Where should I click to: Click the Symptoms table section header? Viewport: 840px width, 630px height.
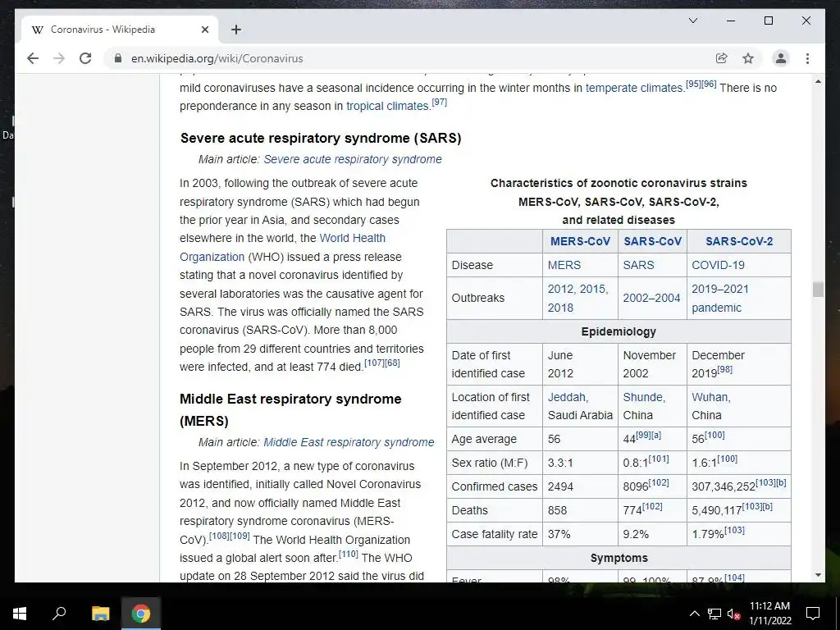(619, 558)
